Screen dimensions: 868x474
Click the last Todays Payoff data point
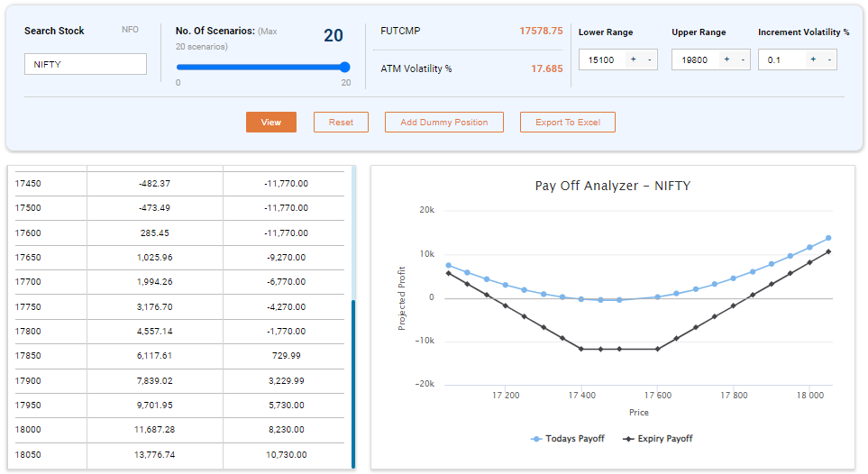pos(828,238)
